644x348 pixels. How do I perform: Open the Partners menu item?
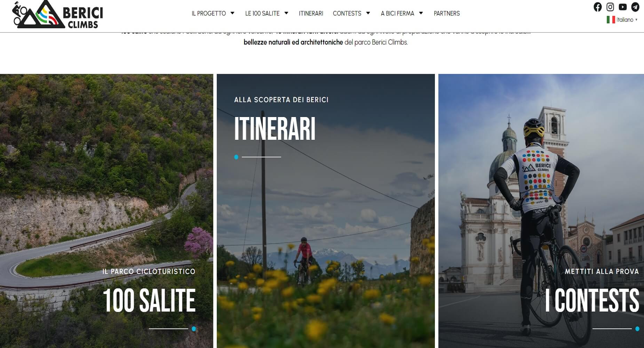446,13
